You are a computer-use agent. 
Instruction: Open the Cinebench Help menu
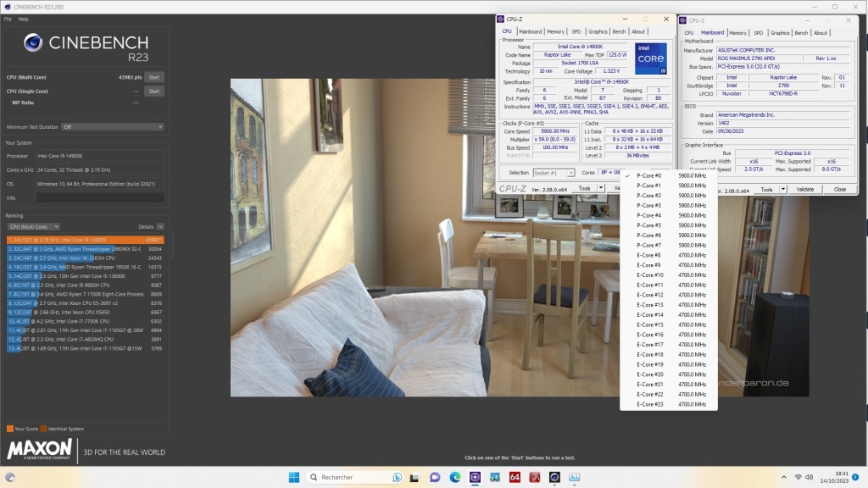click(23, 19)
